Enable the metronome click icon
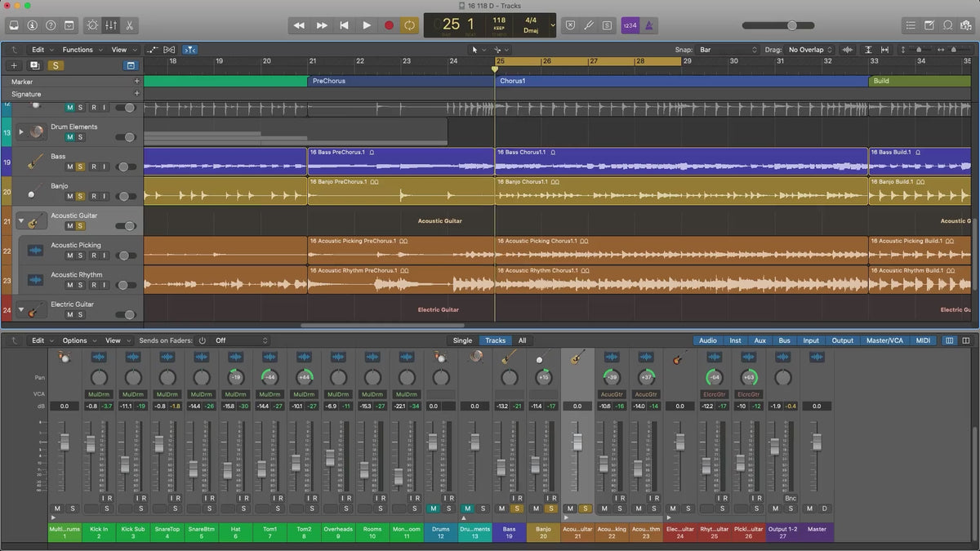 click(649, 25)
